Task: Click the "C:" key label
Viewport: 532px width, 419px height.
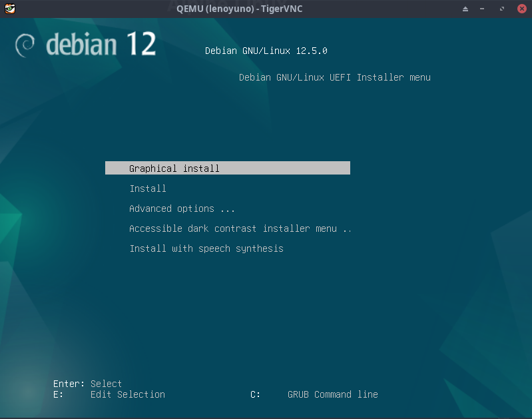Action: tap(255, 394)
